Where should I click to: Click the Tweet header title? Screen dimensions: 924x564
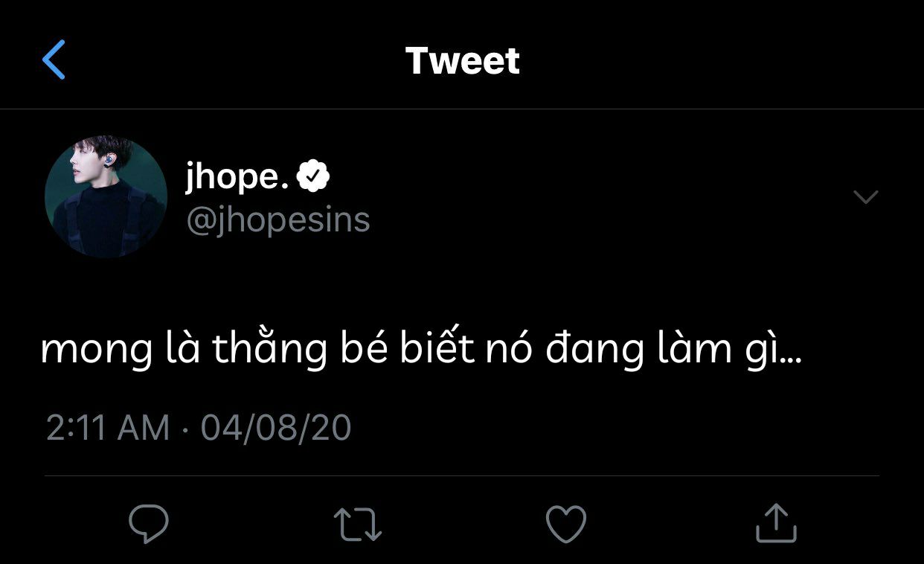(462, 60)
